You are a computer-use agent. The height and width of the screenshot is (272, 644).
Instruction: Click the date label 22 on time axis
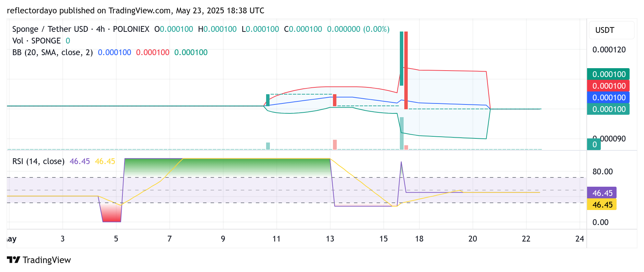point(526,239)
